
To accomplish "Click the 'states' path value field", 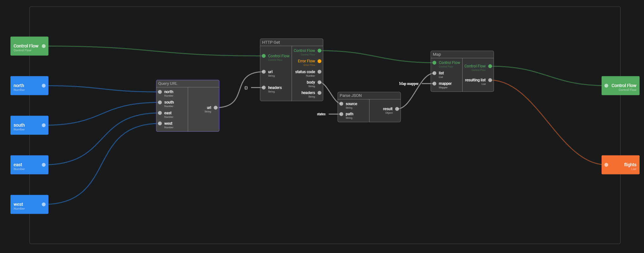I will click(x=321, y=114).
